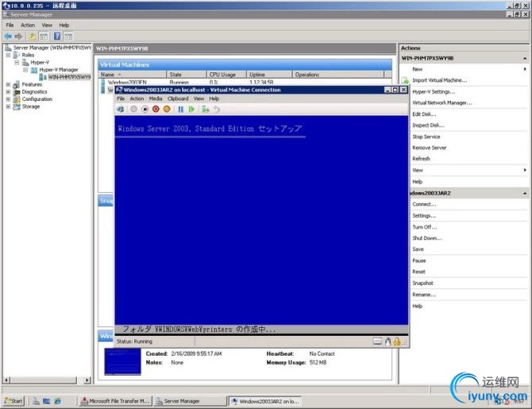
Task: Click the mouse icon in VM status bar
Action: click(x=387, y=341)
